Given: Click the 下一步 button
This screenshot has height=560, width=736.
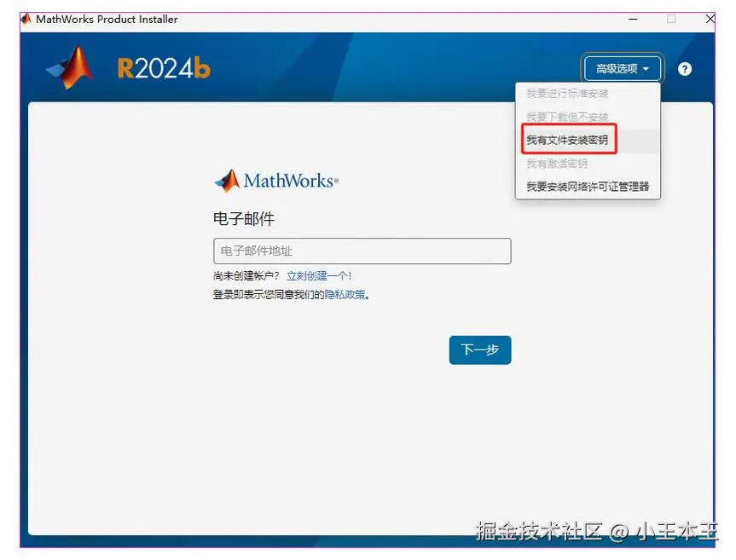Looking at the screenshot, I should point(479,349).
